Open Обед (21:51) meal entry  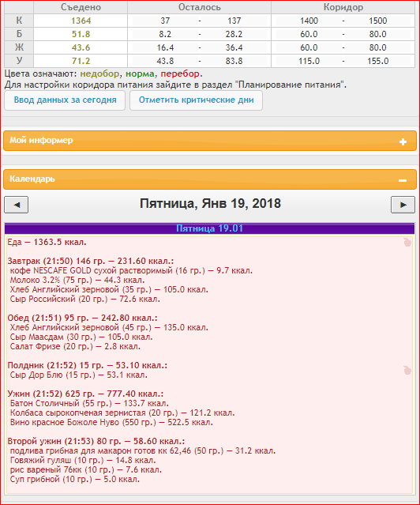[82, 318]
